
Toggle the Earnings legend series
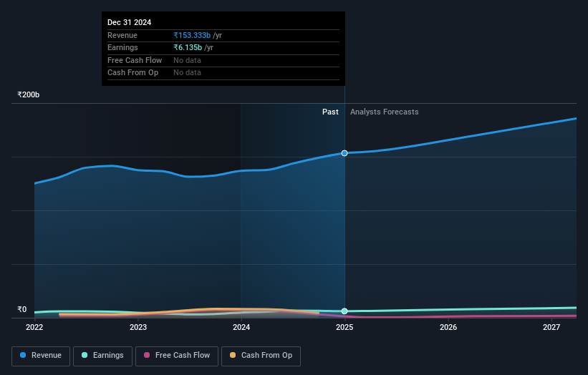(x=102, y=356)
